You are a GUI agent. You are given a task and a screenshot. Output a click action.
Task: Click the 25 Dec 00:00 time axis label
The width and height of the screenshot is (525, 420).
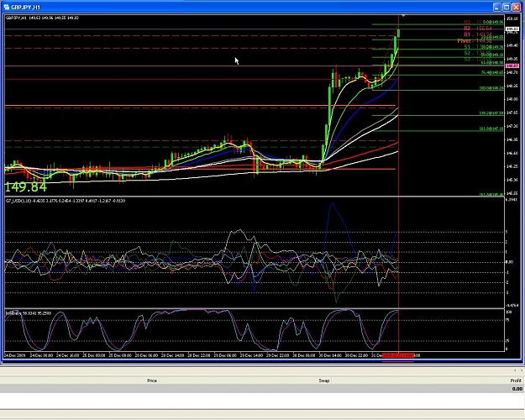tap(94, 355)
